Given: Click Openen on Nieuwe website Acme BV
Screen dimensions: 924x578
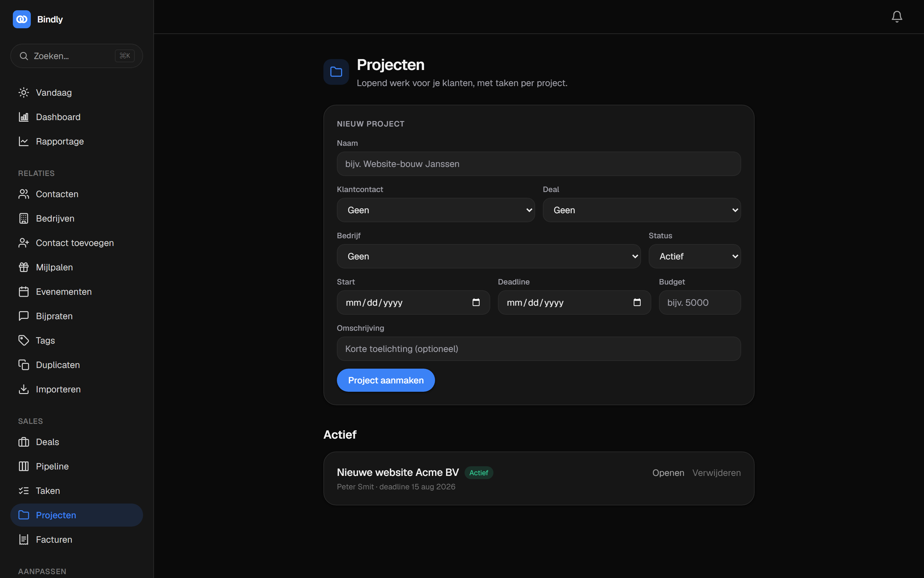Looking at the screenshot, I should 668,473.
